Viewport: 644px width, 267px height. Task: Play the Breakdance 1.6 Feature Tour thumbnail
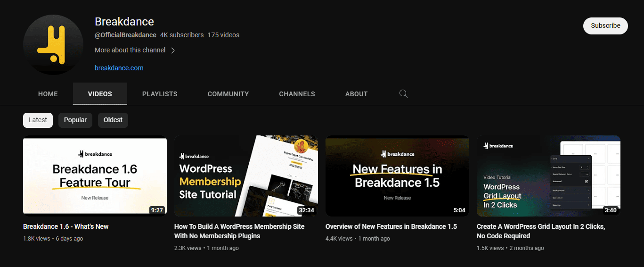[x=95, y=176]
